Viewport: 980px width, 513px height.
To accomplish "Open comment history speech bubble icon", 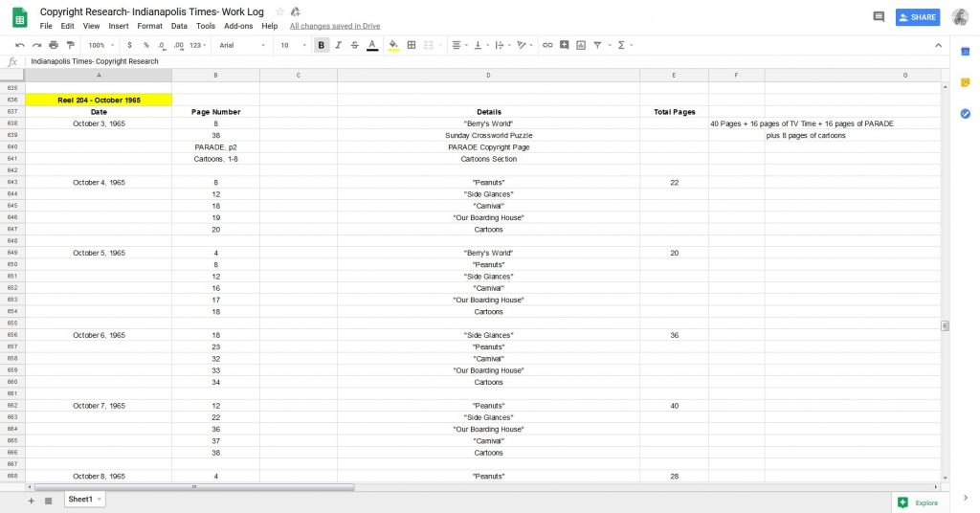I will (879, 17).
